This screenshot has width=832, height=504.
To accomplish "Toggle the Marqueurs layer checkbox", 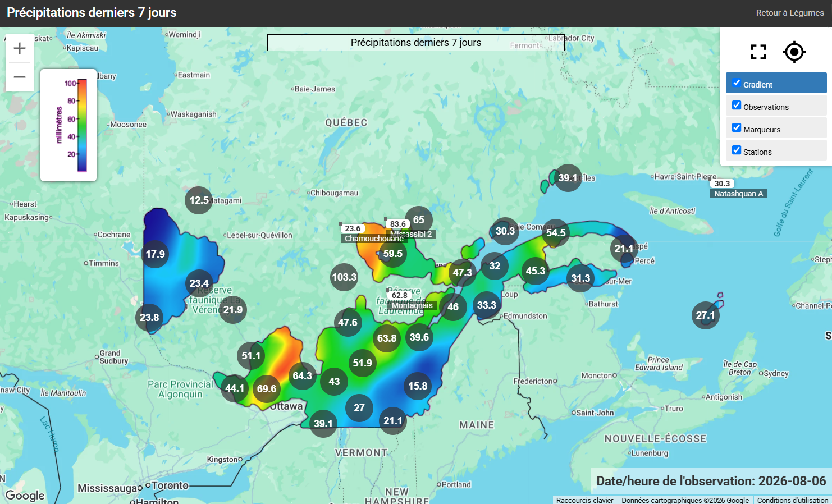I will (x=737, y=128).
